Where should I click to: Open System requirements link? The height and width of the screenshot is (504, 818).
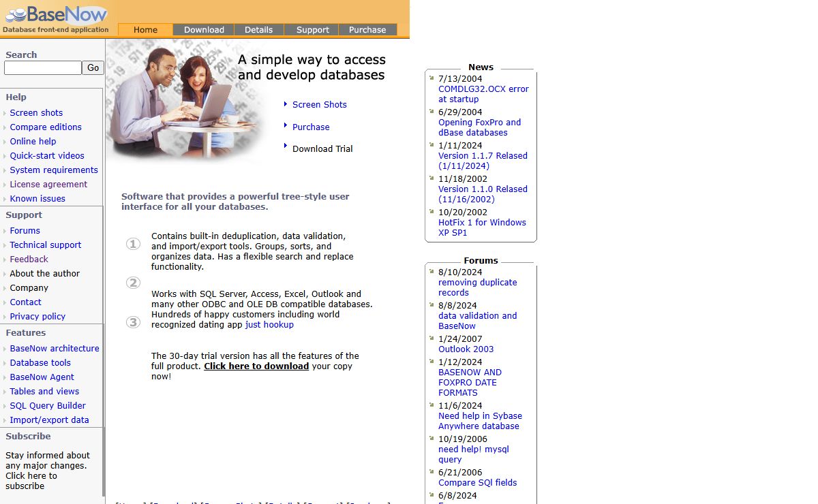54,170
